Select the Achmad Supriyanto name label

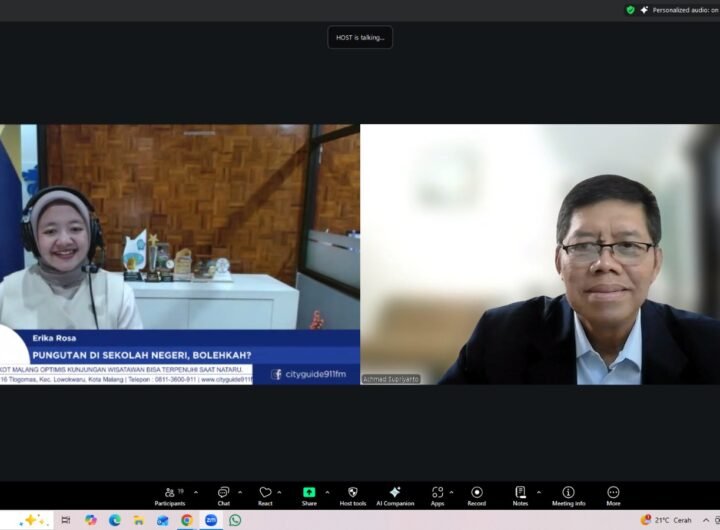point(391,379)
